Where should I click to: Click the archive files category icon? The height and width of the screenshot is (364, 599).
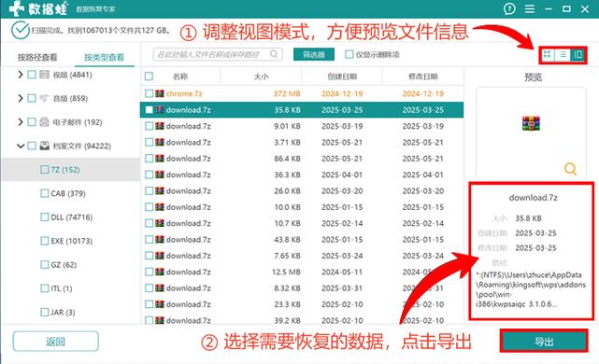click(x=44, y=146)
